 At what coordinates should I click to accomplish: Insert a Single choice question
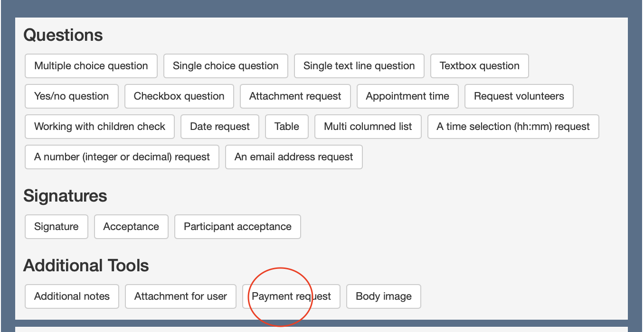coord(226,66)
